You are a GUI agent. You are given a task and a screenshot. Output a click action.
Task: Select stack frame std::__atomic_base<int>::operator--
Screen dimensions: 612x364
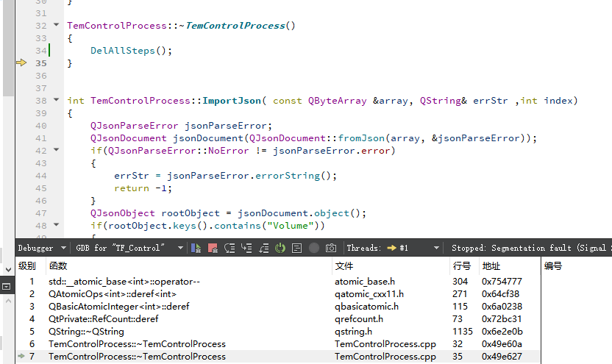click(x=124, y=282)
